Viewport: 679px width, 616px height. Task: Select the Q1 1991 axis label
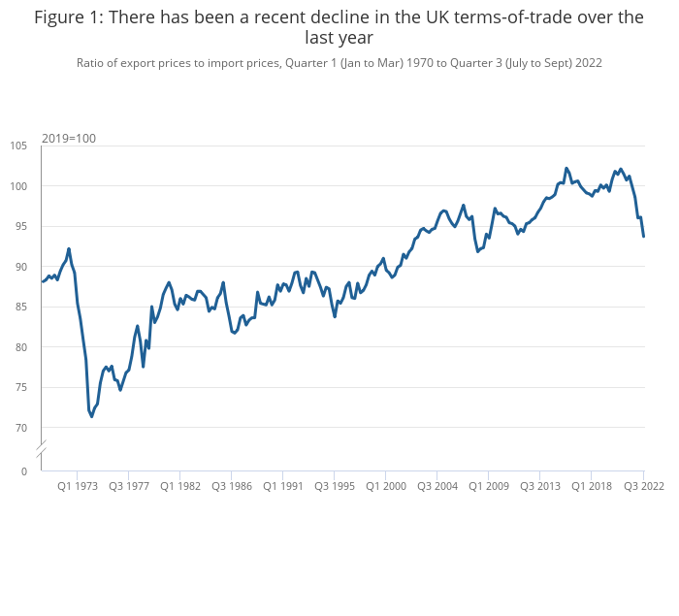pos(283,487)
